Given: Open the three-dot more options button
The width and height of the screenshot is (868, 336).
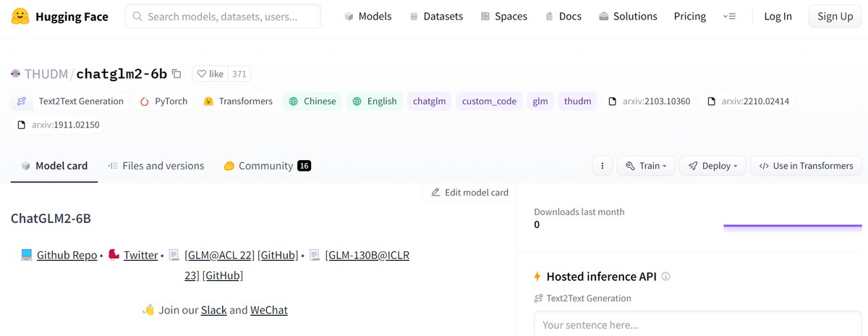Looking at the screenshot, I should click(603, 166).
